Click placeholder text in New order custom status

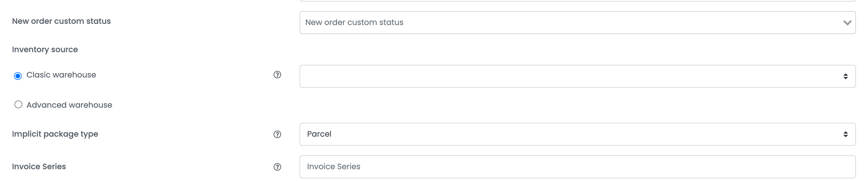(x=354, y=22)
